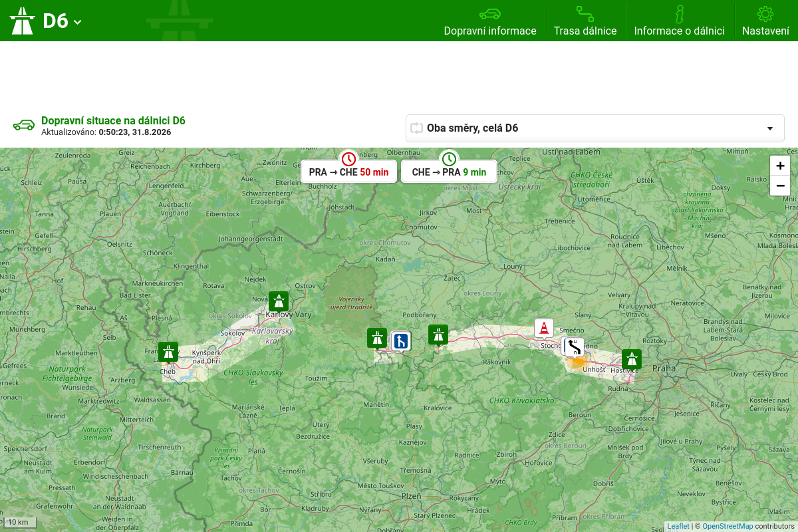The width and height of the screenshot is (798, 532).
Task: Click the Aktualizováno timestamp text
Action: (106, 132)
